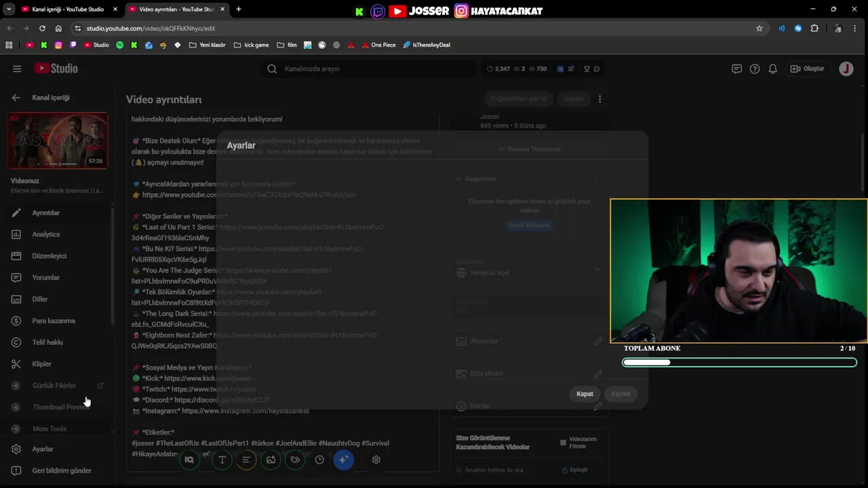The width and height of the screenshot is (868, 488).
Task: Click Değişiklikleri geri al button
Action: [x=519, y=99]
